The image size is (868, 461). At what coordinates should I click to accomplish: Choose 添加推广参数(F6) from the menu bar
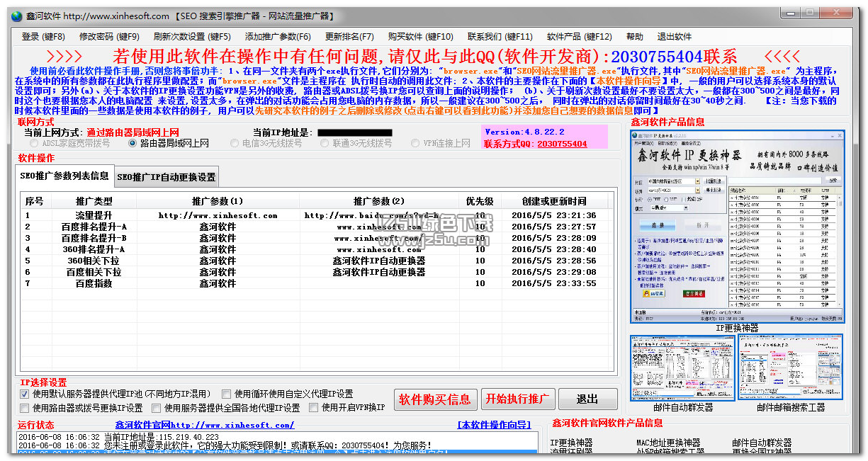(x=278, y=37)
